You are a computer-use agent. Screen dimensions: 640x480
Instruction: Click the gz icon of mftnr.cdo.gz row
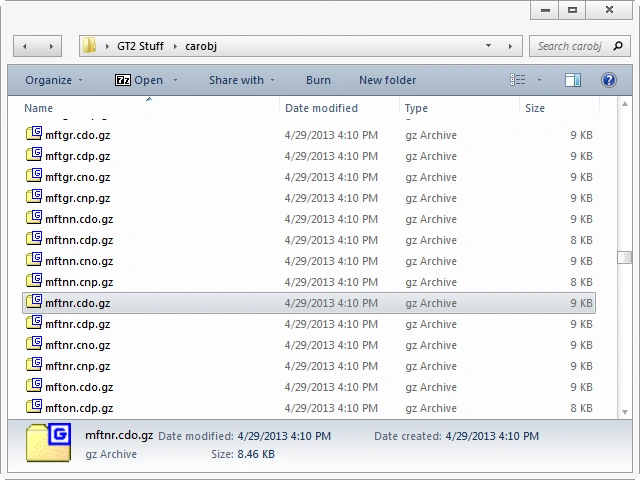[34, 301]
